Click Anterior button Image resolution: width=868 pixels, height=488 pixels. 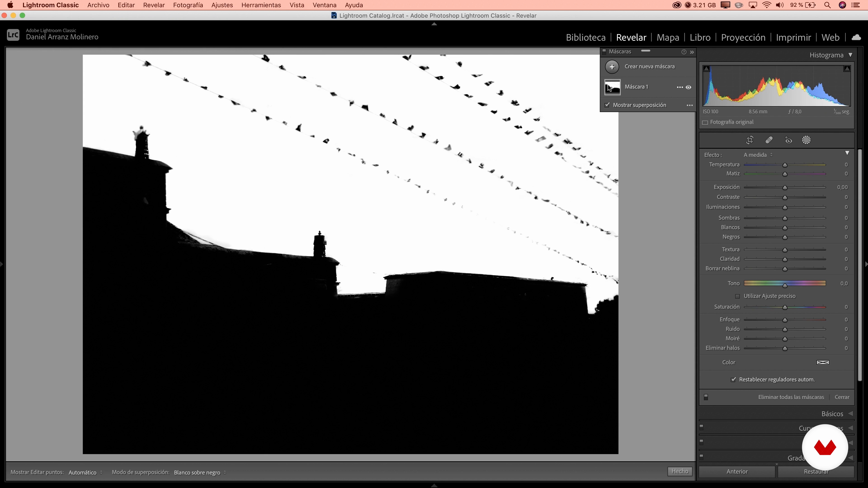[x=737, y=472]
